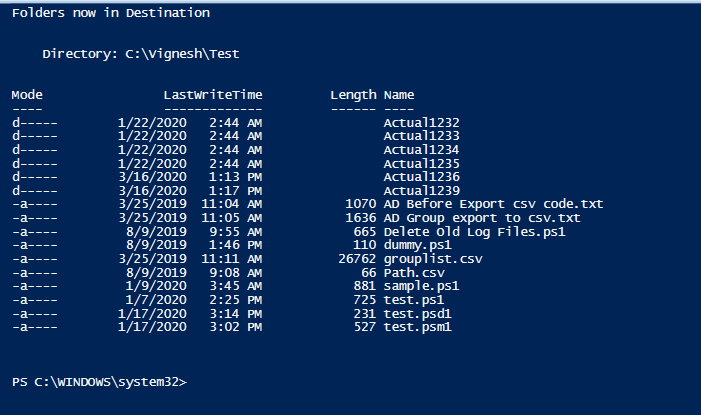This screenshot has width=701, height=415.
Task: Click the LastWriteTime column header
Action: tap(213, 95)
